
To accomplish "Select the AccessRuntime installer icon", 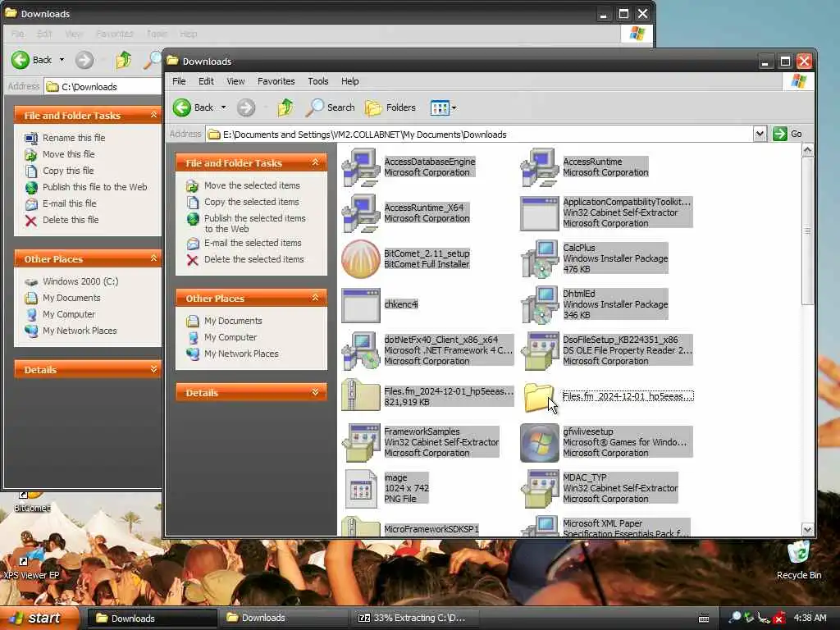I will [x=540, y=167].
